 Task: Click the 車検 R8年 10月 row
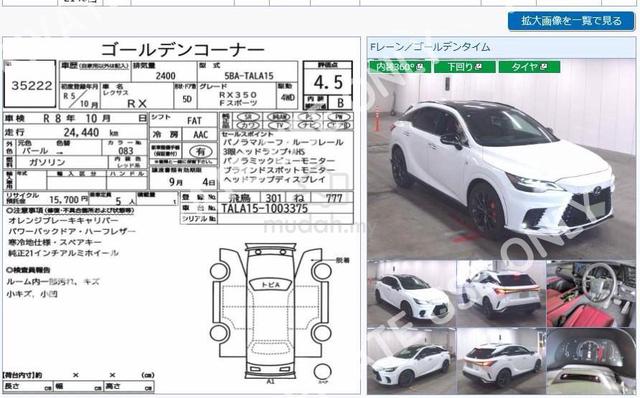[x=75, y=119]
